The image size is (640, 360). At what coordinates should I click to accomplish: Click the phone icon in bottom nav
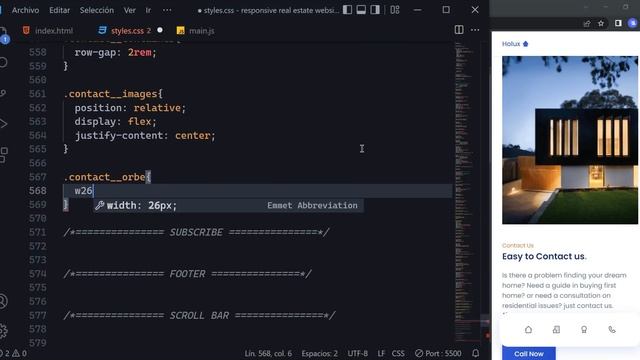coord(612,329)
